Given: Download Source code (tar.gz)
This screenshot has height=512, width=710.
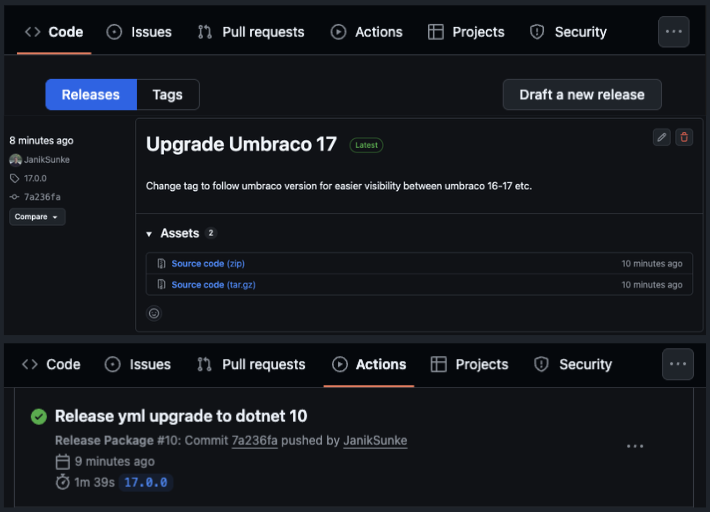Looking at the screenshot, I should [x=213, y=285].
